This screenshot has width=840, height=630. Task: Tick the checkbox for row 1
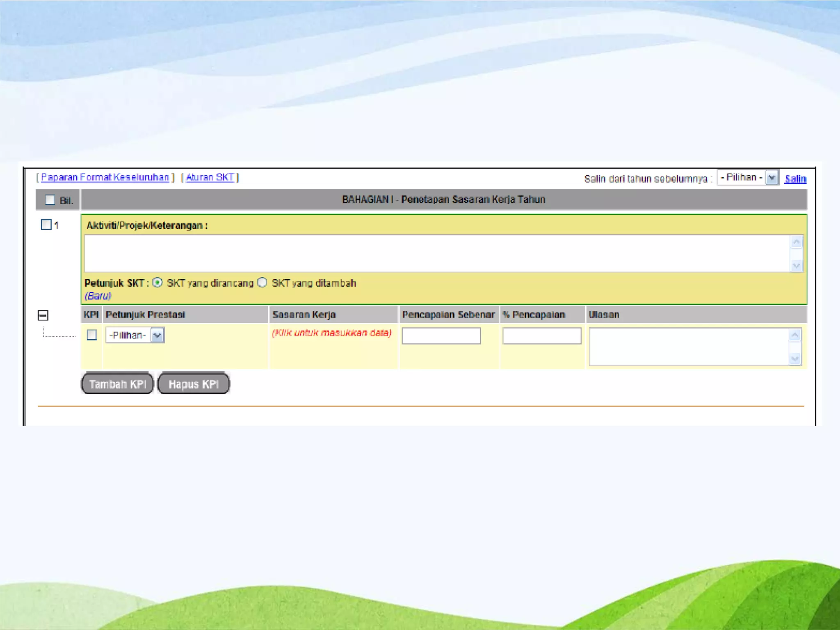(46, 224)
